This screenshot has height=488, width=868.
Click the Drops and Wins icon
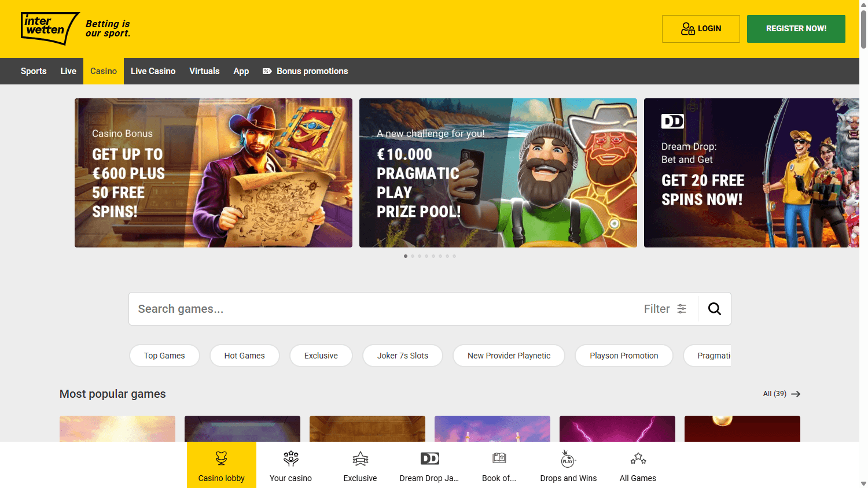(x=568, y=459)
